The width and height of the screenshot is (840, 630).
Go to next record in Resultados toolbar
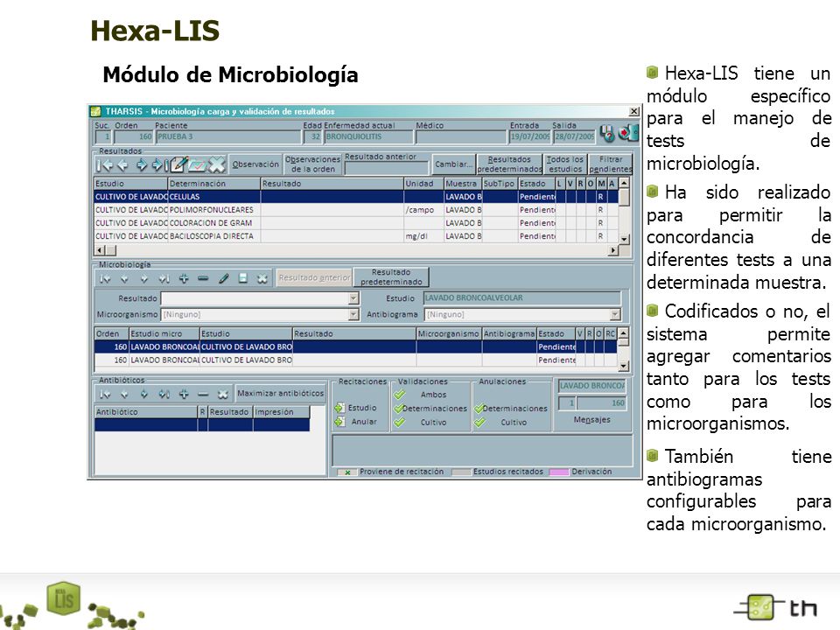[x=141, y=165]
